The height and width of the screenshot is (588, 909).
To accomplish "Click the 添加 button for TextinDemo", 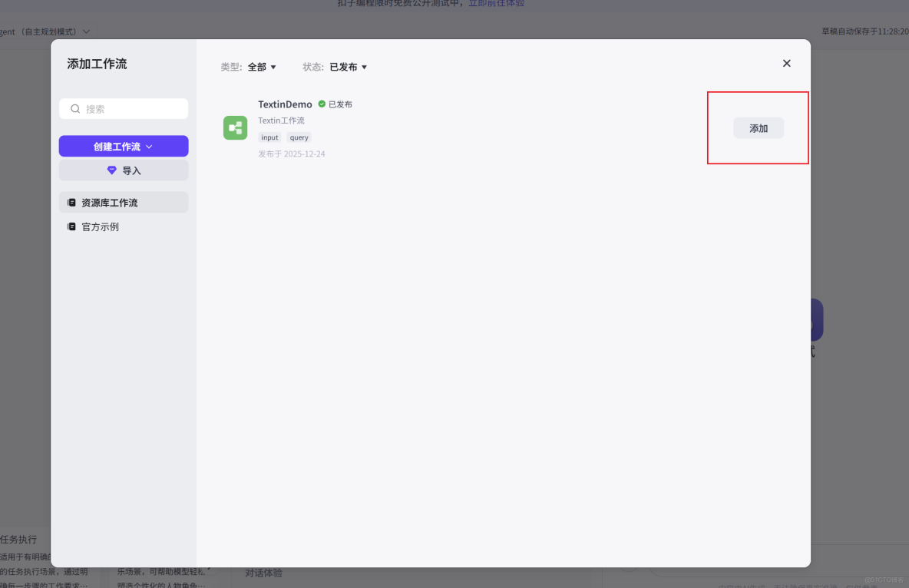I will coord(758,127).
